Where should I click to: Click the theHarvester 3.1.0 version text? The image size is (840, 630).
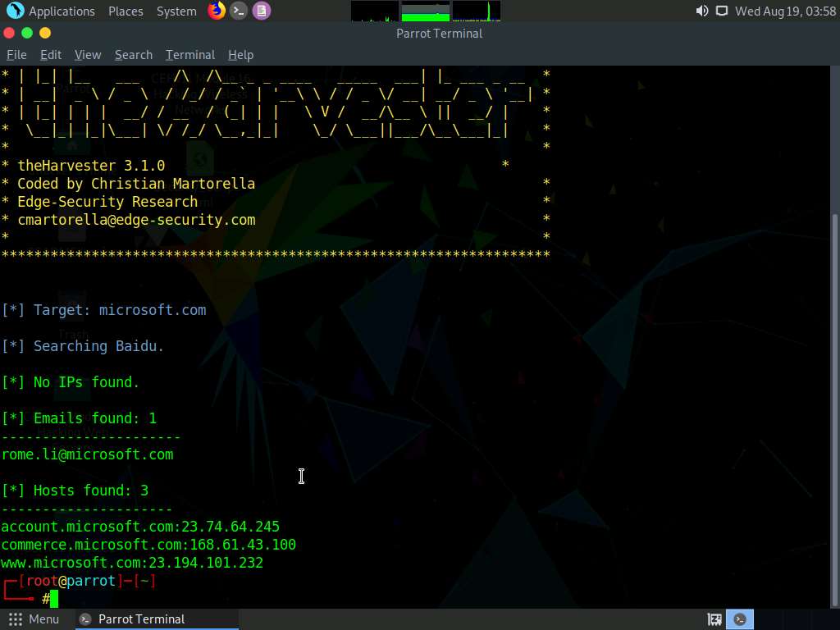click(91, 166)
